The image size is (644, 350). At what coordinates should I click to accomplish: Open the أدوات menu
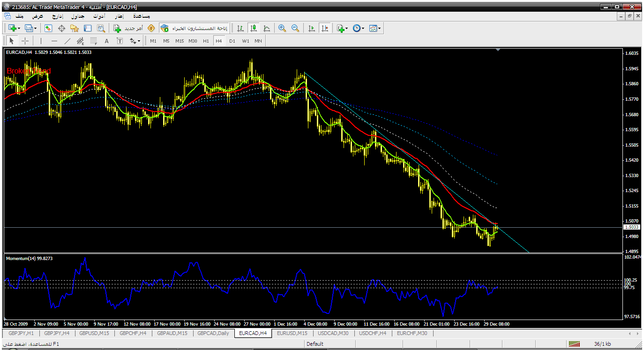pyautogui.click(x=98, y=16)
